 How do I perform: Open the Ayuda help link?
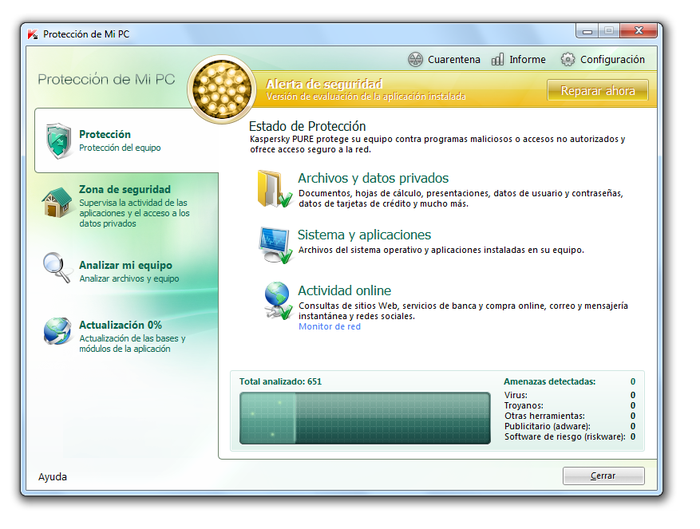click(x=53, y=477)
